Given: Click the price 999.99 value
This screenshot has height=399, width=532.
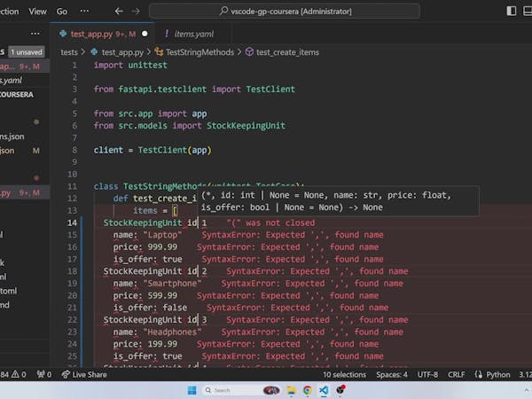Looking at the screenshot, I should (162, 247).
